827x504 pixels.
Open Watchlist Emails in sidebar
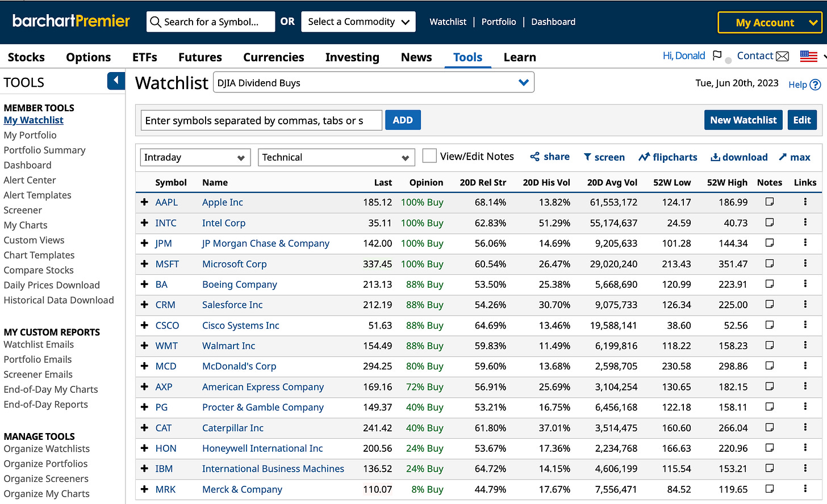point(39,344)
